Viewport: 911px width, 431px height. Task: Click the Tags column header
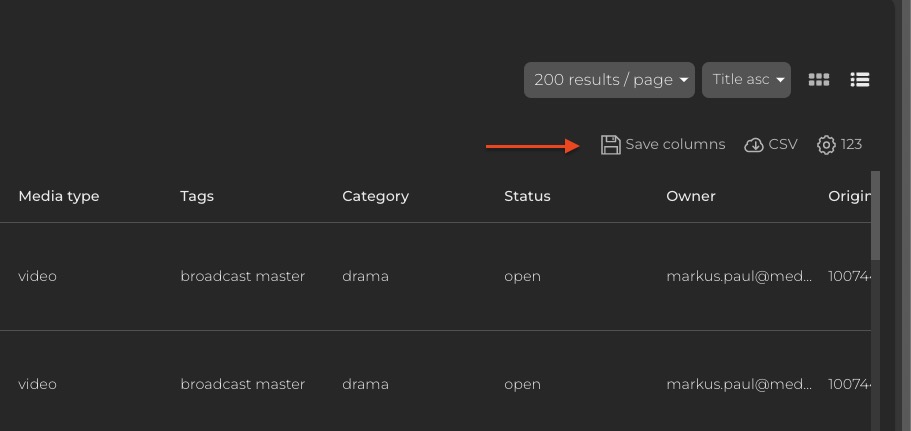[x=197, y=196]
